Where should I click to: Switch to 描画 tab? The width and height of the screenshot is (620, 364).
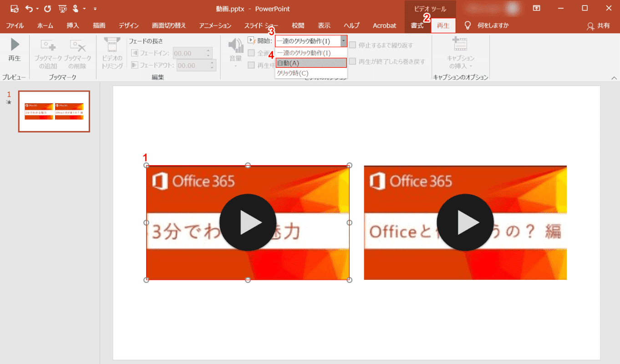point(99,25)
